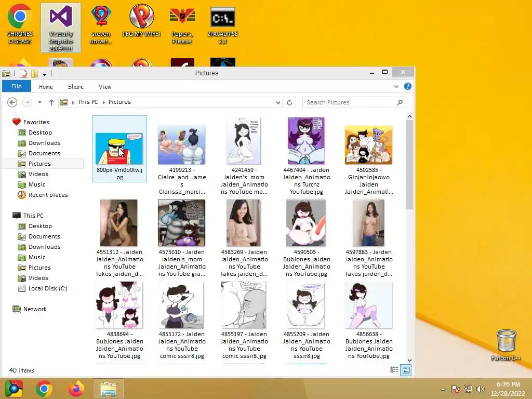Open Explorer help with the question mark
The image size is (532, 399).
coord(407,87)
